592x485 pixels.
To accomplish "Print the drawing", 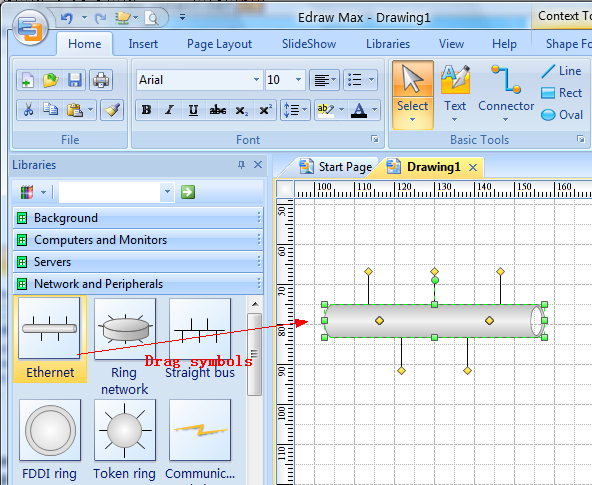I will [101, 80].
